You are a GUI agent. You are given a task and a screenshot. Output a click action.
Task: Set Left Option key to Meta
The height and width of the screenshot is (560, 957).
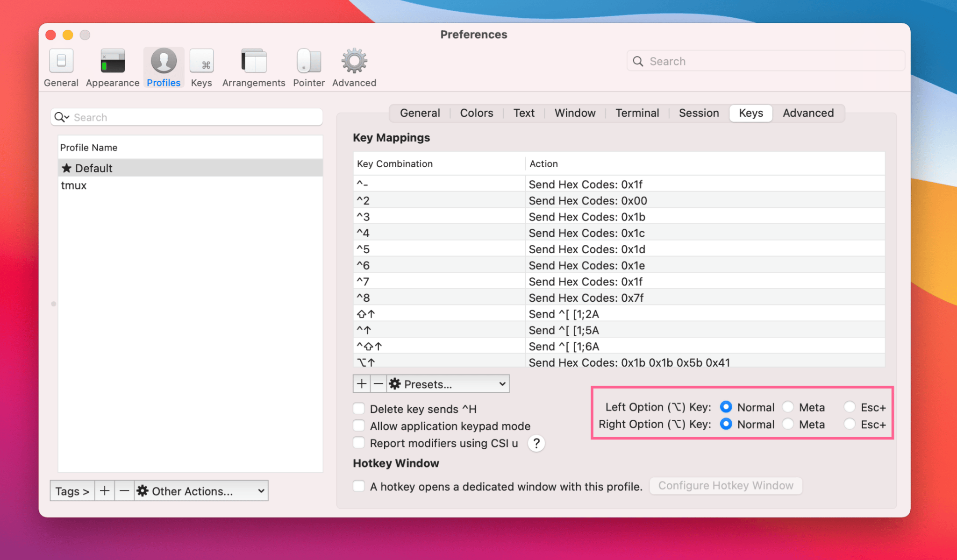pos(788,407)
